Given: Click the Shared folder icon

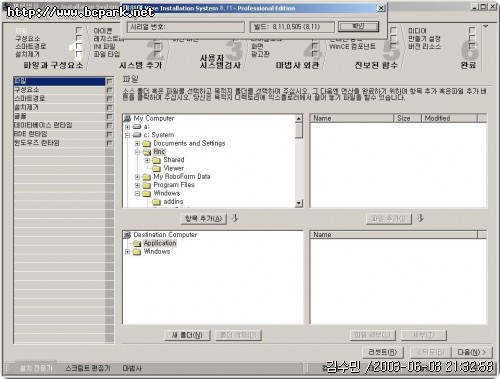Looking at the screenshot, I should click(157, 160).
